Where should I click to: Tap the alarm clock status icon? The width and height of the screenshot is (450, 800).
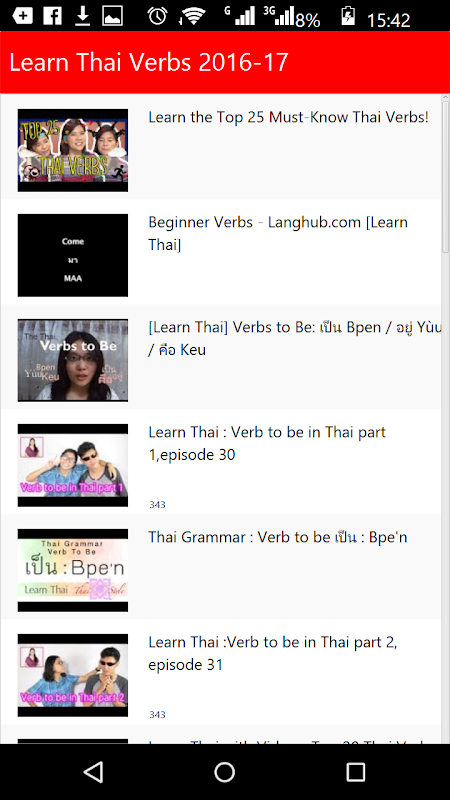(x=158, y=15)
